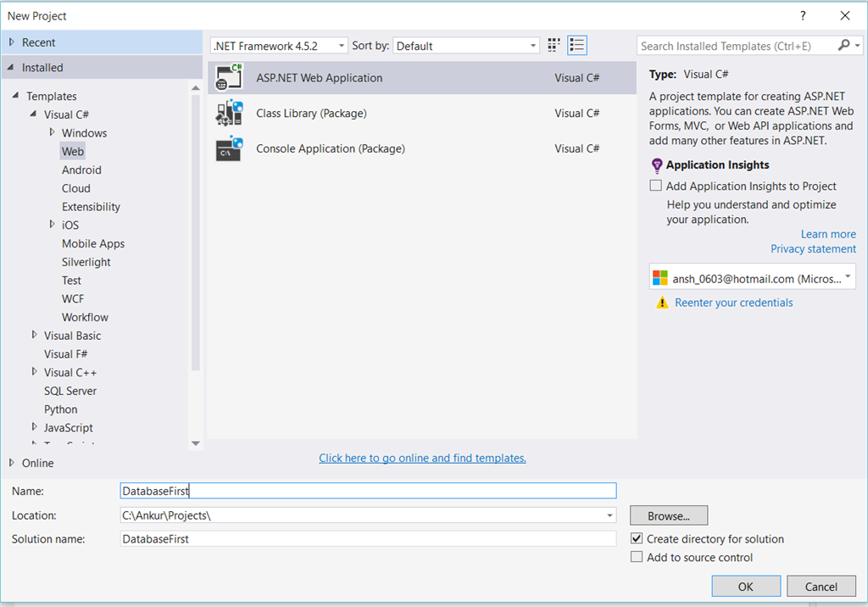Screen dimensions: 868x607
Task: Select the Class Library (Package) row text
Action: coord(311,113)
